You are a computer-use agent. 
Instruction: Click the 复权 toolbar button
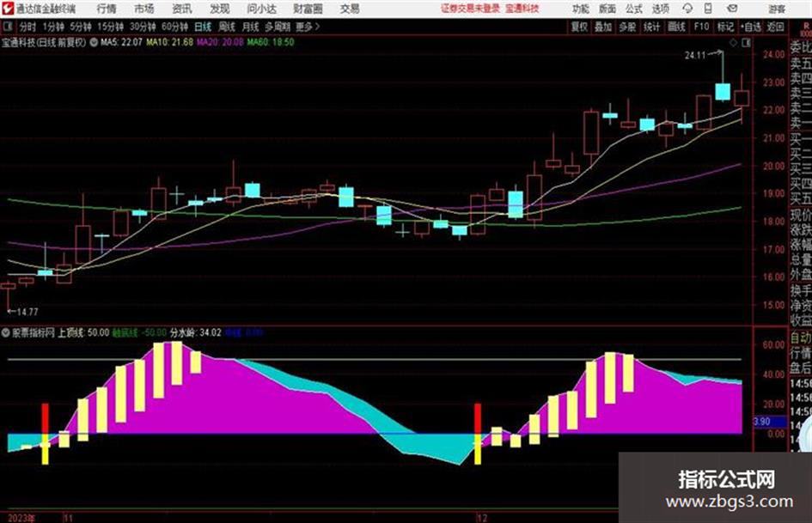click(579, 27)
